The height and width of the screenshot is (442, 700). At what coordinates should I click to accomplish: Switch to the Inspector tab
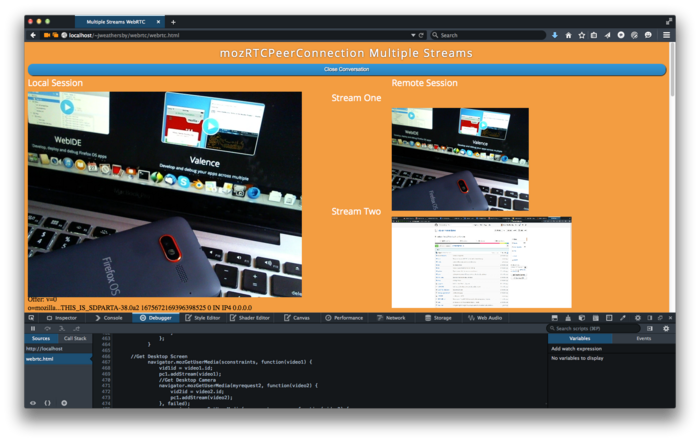tap(62, 318)
